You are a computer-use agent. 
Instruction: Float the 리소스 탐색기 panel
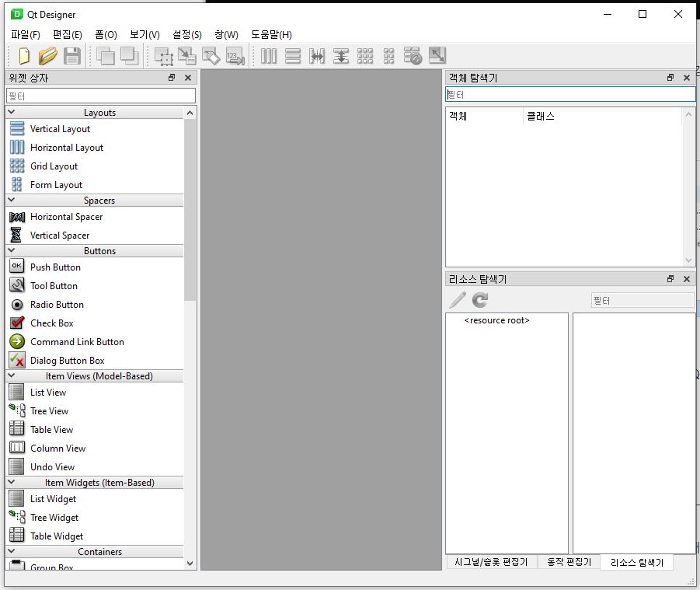pyautogui.click(x=670, y=279)
